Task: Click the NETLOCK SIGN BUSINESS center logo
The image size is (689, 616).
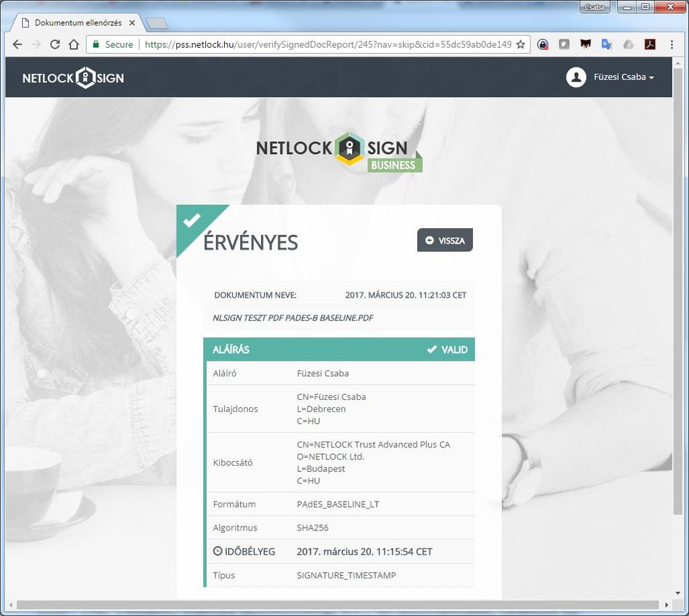Action: [x=339, y=152]
